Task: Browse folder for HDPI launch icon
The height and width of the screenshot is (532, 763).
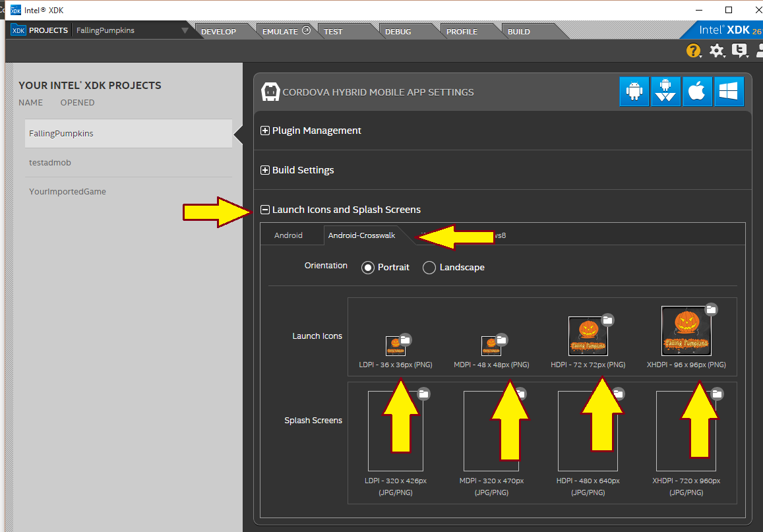Action: tap(608, 320)
